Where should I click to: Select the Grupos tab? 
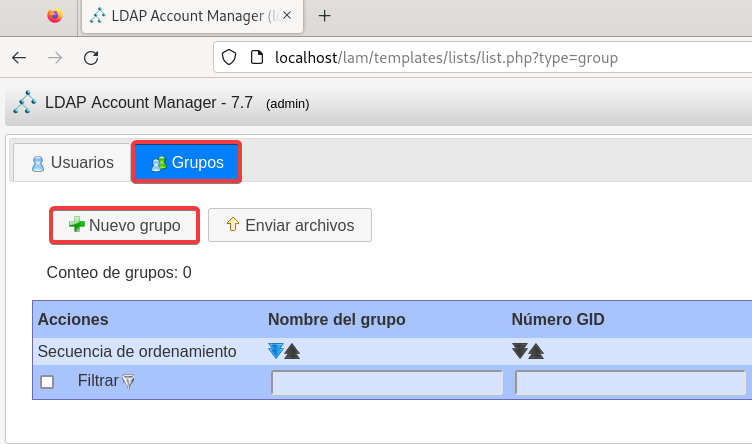tap(187, 162)
